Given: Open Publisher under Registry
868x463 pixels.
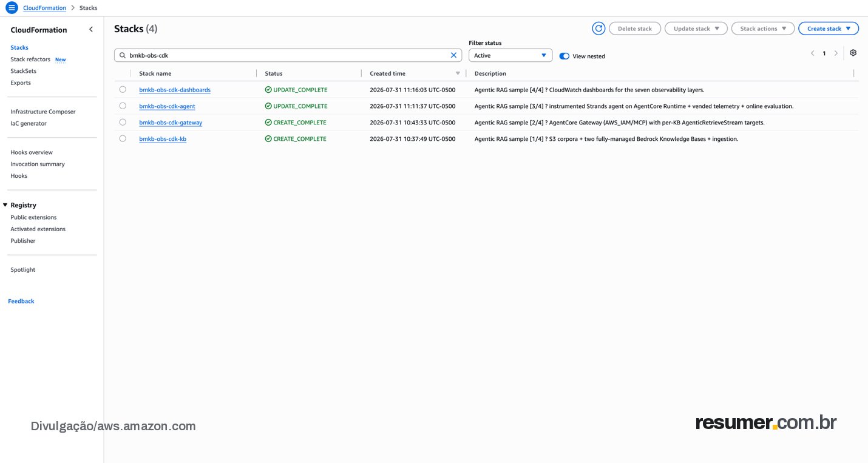Looking at the screenshot, I should [23, 241].
